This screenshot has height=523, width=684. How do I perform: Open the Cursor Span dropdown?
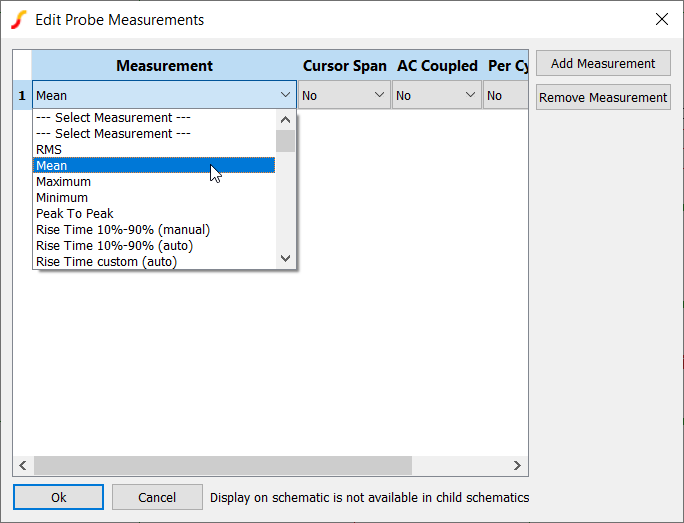[344, 96]
